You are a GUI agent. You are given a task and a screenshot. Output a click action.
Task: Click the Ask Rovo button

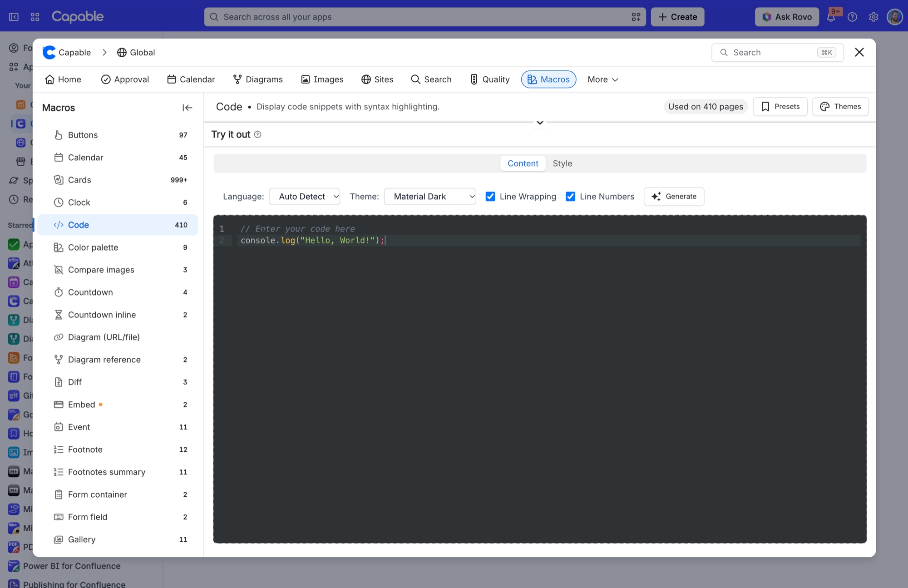787,17
